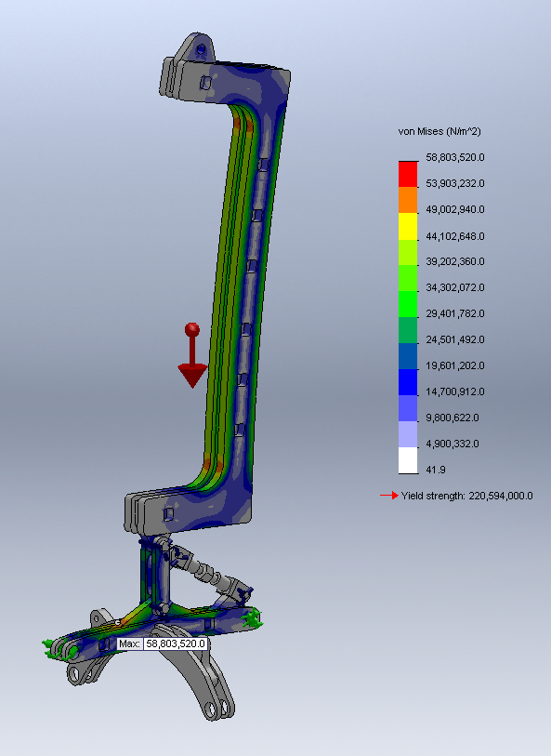Click legend value 19,601,202.0
This screenshot has height=756, width=551.
pyautogui.click(x=455, y=365)
